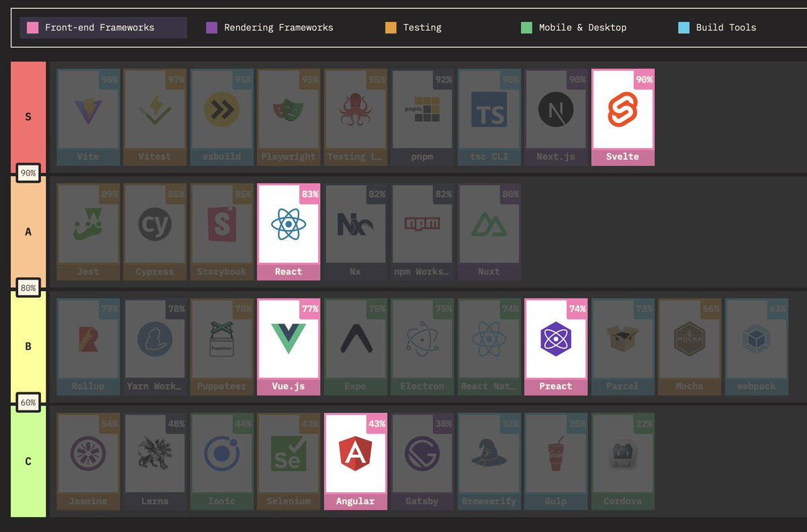This screenshot has height=532, width=807.
Task: Toggle the Build Tools legend filter
Action: 718,28
